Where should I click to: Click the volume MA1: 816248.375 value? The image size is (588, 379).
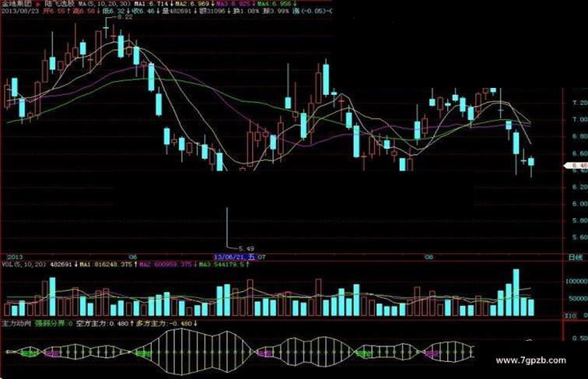tap(107, 265)
